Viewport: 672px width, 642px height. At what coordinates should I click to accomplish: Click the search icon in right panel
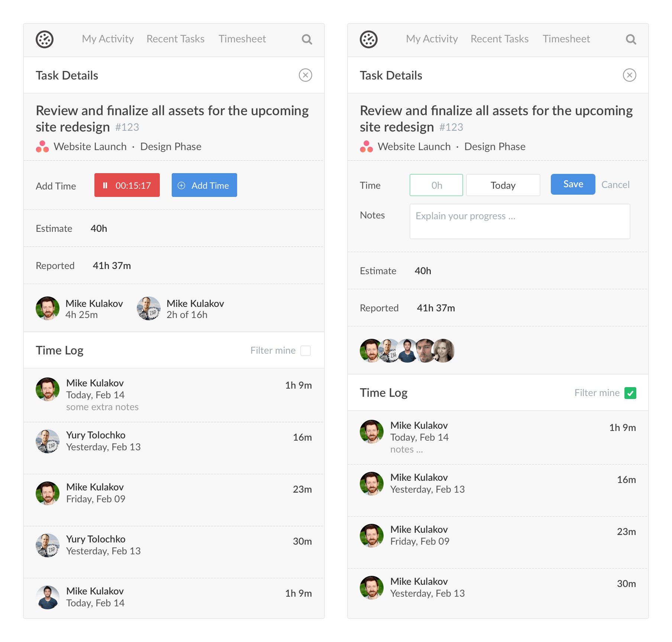pos(631,39)
